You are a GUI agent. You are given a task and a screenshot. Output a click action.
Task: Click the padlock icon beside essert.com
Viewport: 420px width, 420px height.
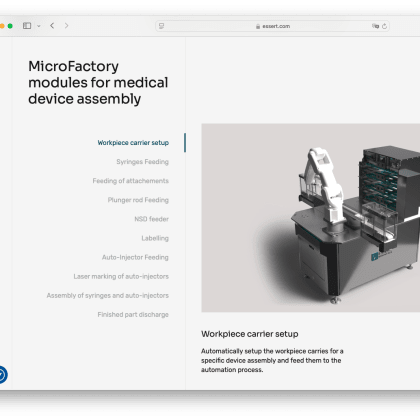coord(258,26)
